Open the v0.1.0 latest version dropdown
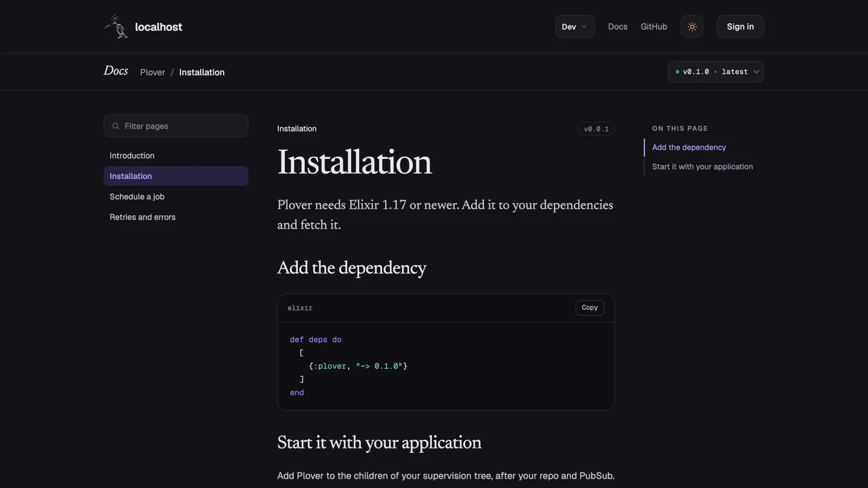 click(716, 72)
